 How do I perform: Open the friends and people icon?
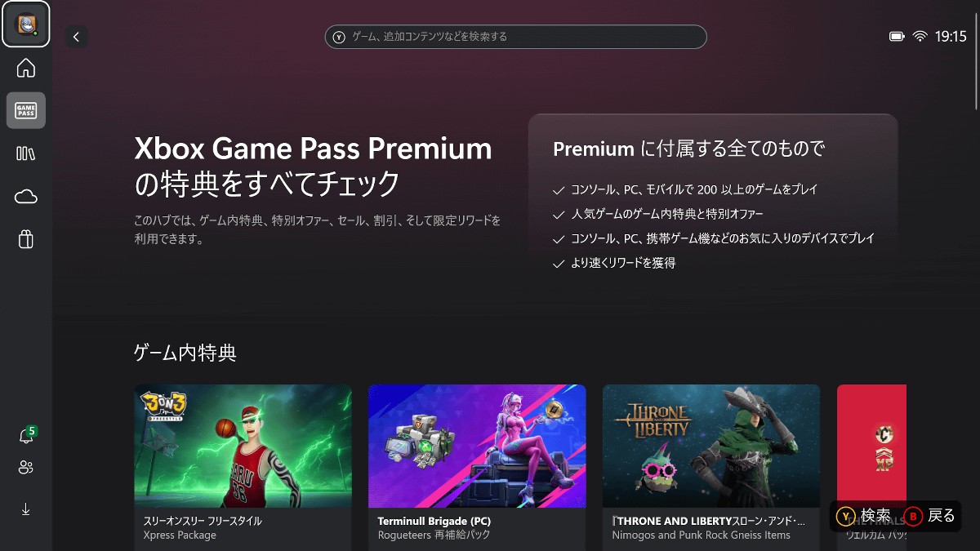[x=26, y=468]
